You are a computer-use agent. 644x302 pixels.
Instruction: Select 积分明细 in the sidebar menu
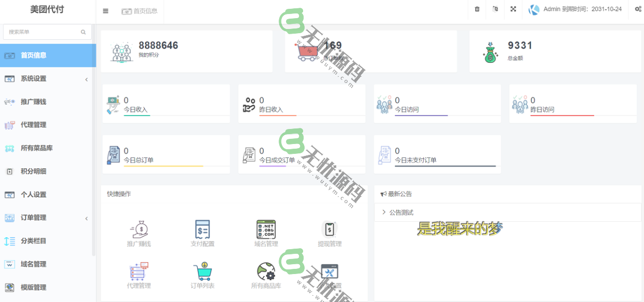[48, 171]
